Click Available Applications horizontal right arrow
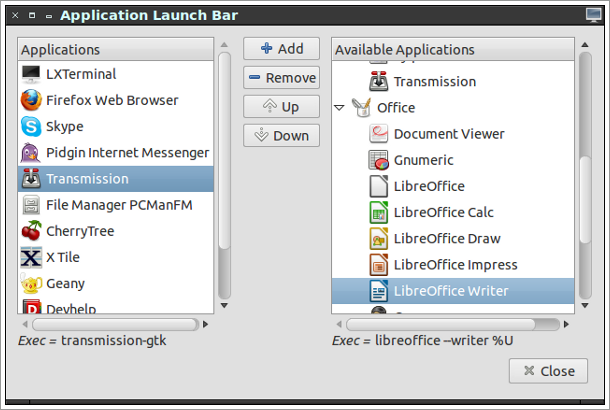Screen dimensions: 610x410 [566, 324]
